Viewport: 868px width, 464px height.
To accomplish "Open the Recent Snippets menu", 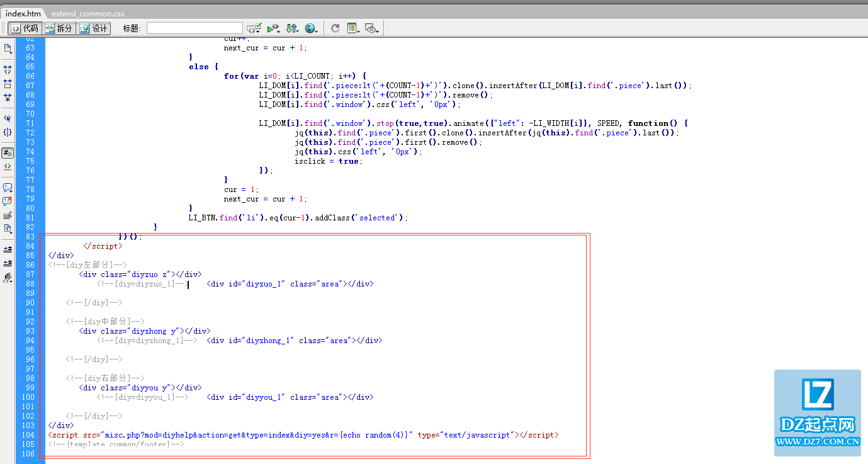I will coord(8,229).
